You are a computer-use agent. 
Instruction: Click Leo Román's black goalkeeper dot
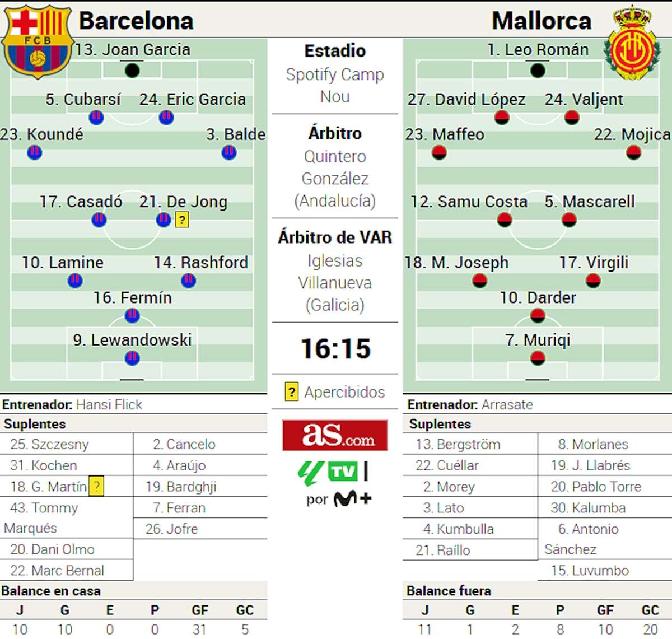538,71
